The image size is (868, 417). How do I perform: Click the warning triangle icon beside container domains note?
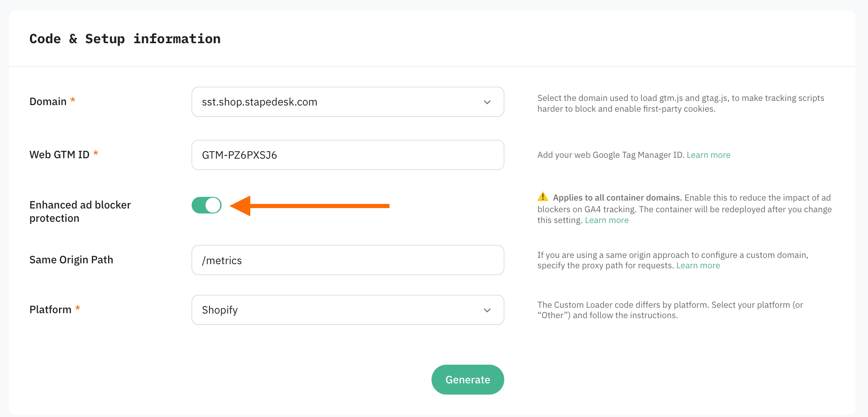tap(543, 197)
